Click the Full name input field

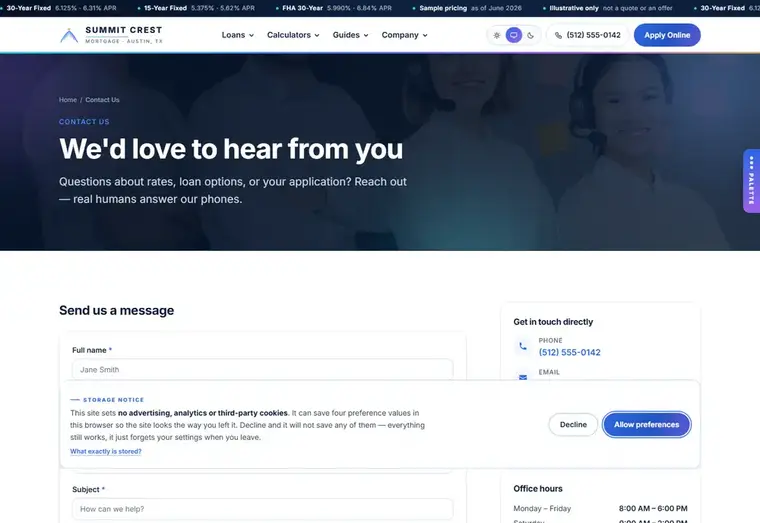coord(263,369)
